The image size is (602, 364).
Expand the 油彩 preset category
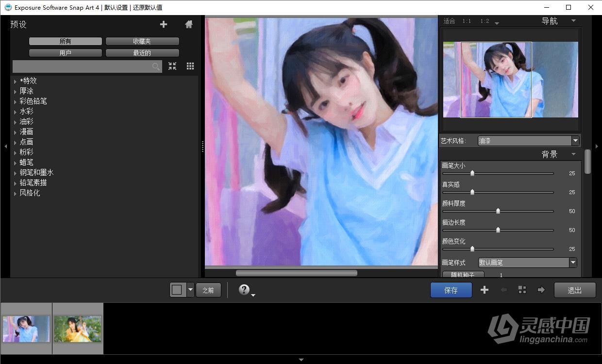[x=16, y=122]
